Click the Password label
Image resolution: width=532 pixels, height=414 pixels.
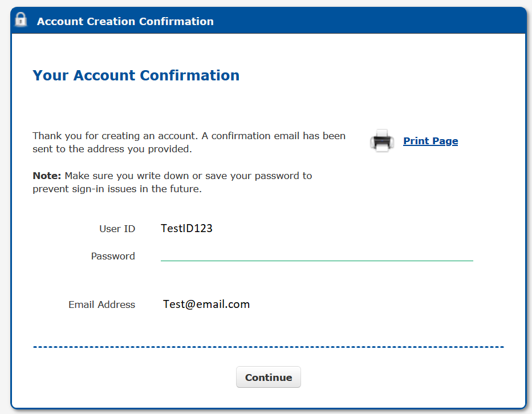113,257
